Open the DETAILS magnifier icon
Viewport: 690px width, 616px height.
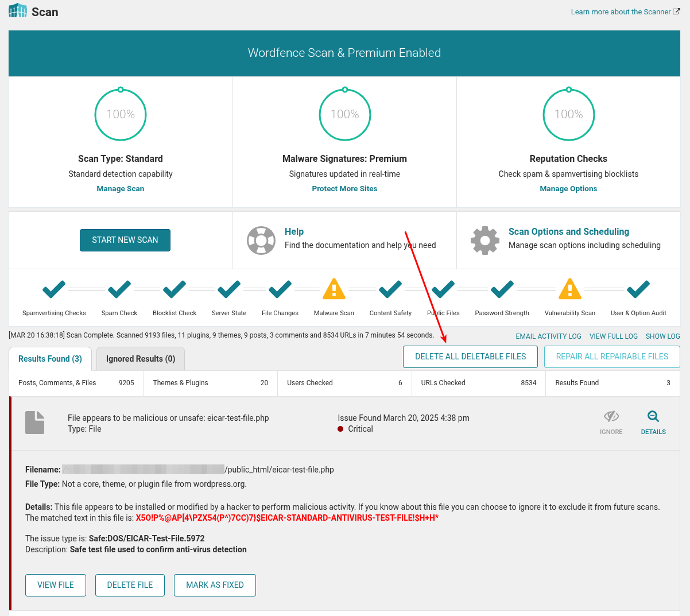[x=653, y=418]
